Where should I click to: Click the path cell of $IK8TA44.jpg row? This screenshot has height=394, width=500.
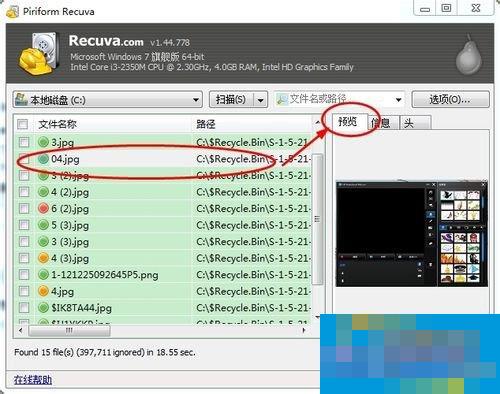pos(253,308)
